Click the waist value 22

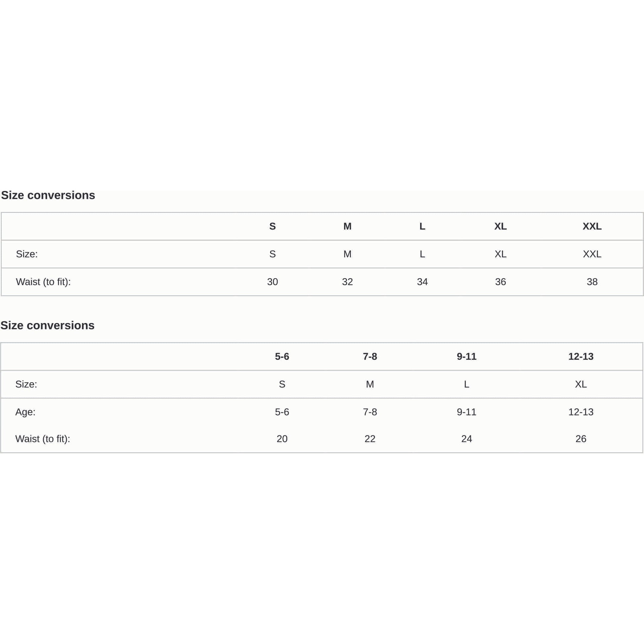click(370, 439)
